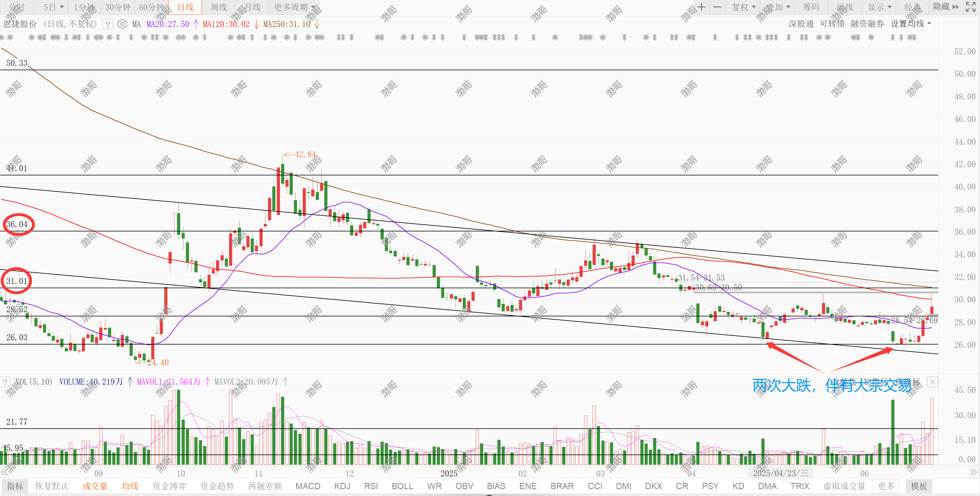980x496 pixels.
Task: Select CCI indicator
Action: pyautogui.click(x=595, y=486)
